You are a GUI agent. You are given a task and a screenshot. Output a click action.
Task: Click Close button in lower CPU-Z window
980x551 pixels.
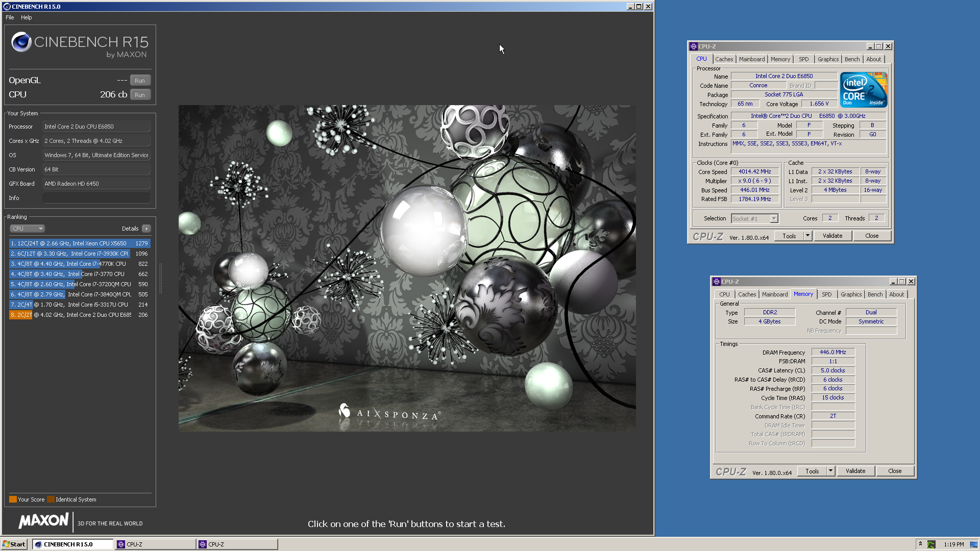(x=895, y=471)
